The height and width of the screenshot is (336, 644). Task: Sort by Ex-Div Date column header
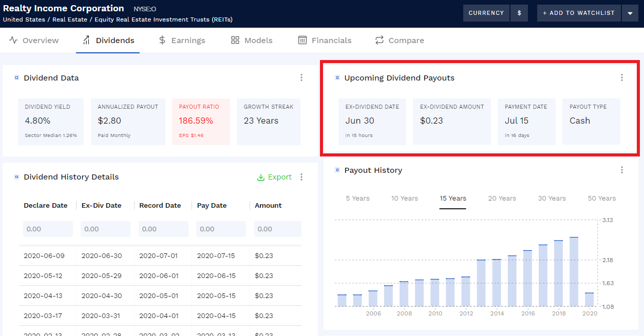coord(102,205)
